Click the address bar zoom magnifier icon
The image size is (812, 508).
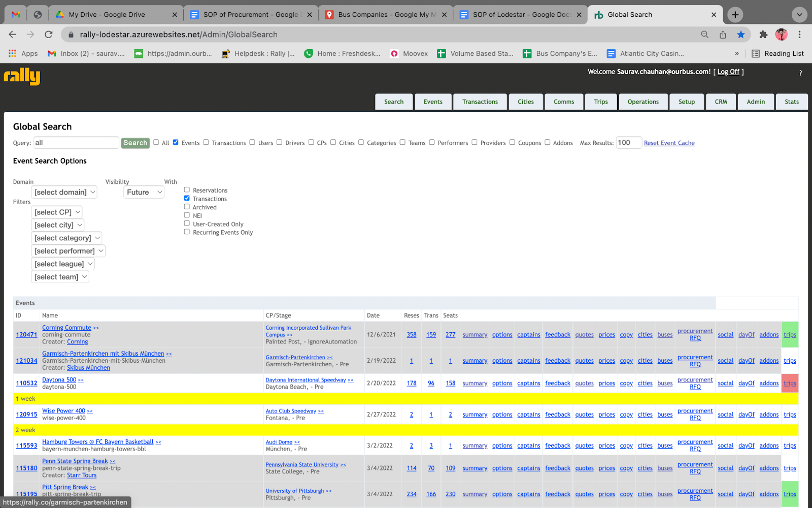(704, 35)
